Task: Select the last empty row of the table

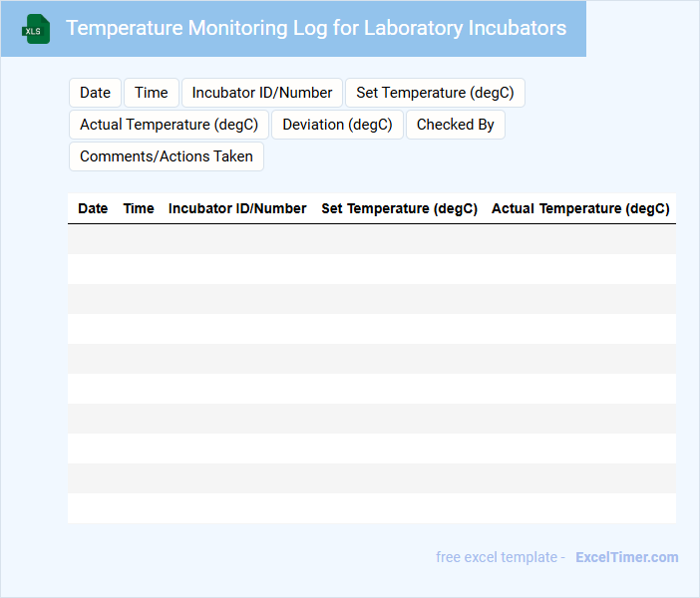Action: coord(371,508)
